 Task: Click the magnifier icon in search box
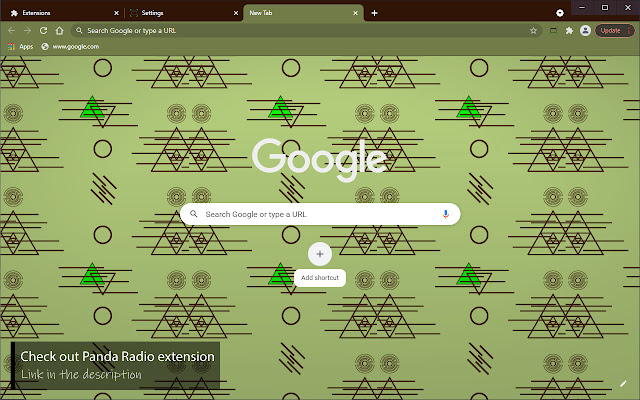pos(194,214)
